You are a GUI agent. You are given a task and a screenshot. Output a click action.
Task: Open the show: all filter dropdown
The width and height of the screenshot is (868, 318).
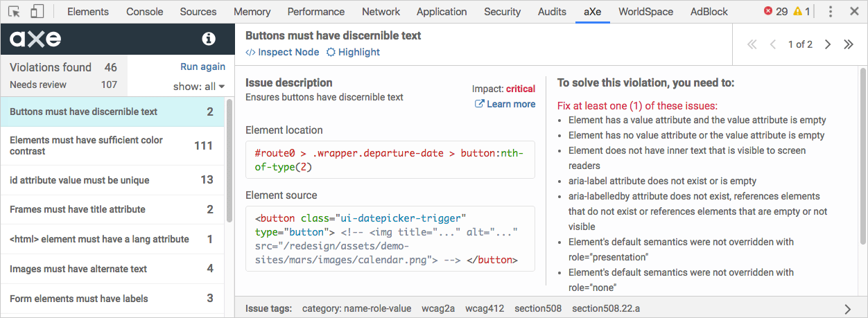coord(199,87)
